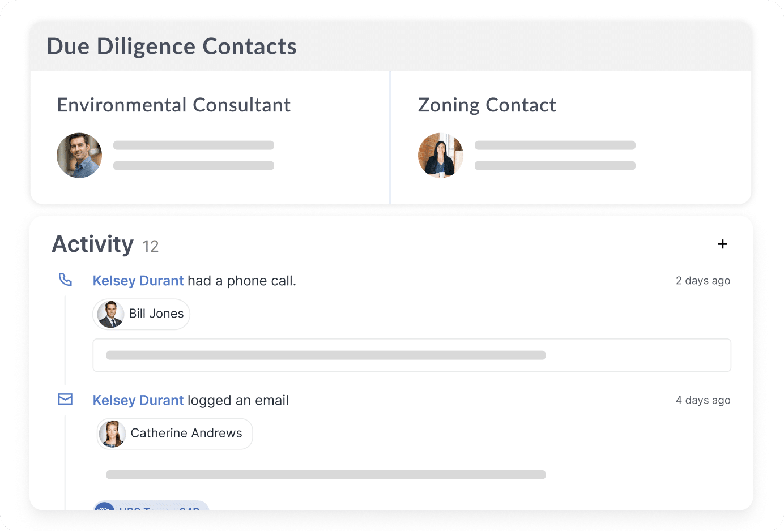Select the Catherine Andrews contact chip name
This screenshot has width=784, height=532.
tap(186, 433)
